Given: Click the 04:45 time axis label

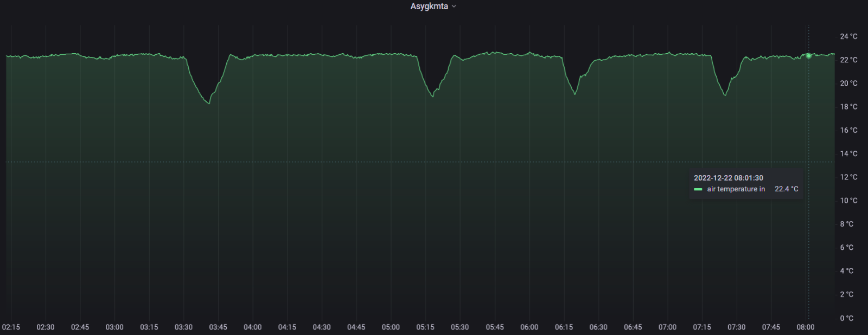Looking at the screenshot, I should [x=356, y=327].
